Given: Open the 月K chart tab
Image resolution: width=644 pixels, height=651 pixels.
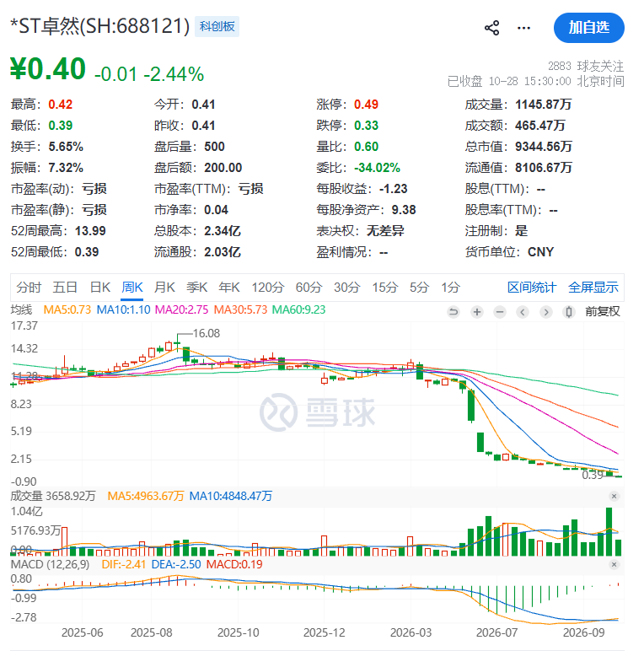Looking at the screenshot, I should [164, 288].
